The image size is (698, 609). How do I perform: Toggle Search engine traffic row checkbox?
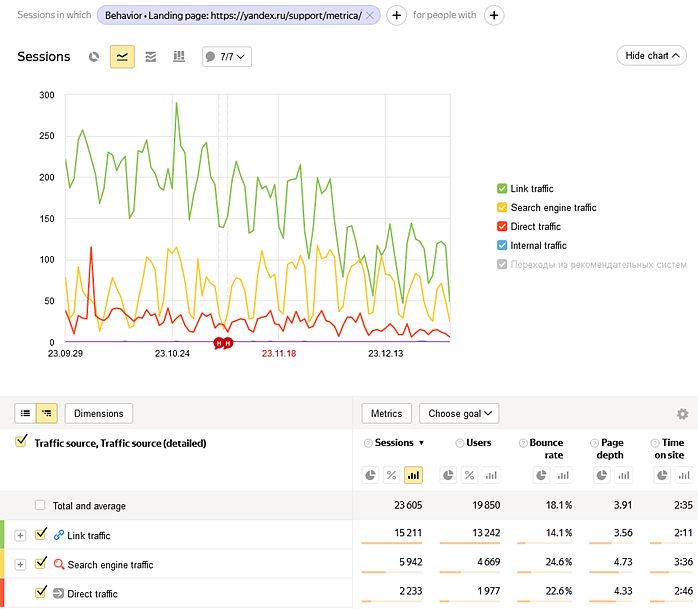[41, 564]
